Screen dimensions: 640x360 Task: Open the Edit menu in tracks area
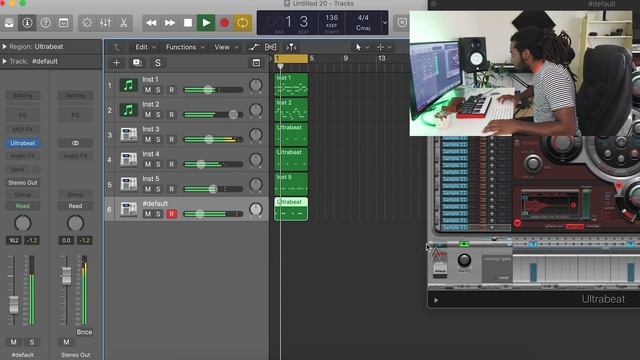click(x=145, y=47)
